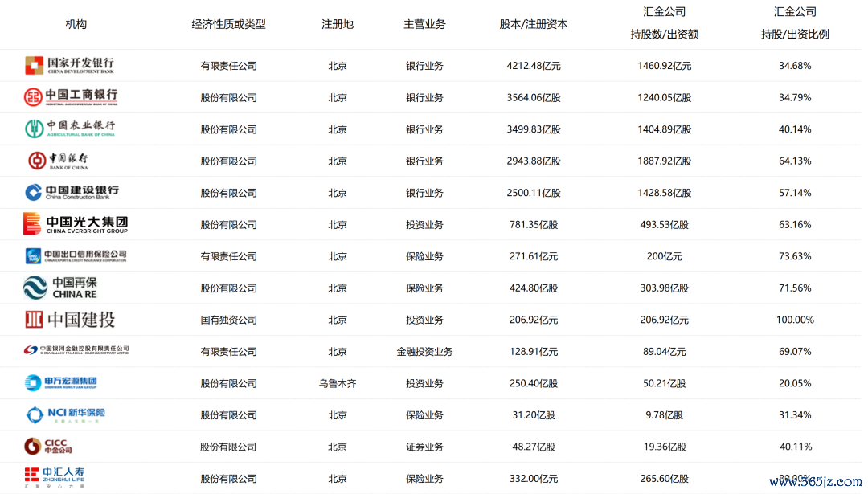
Task: Select the CICC 中金公司 logo
Action: tap(49, 446)
